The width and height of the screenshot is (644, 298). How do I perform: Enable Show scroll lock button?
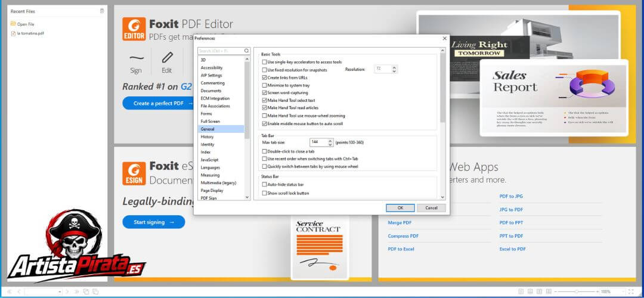pyautogui.click(x=265, y=193)
